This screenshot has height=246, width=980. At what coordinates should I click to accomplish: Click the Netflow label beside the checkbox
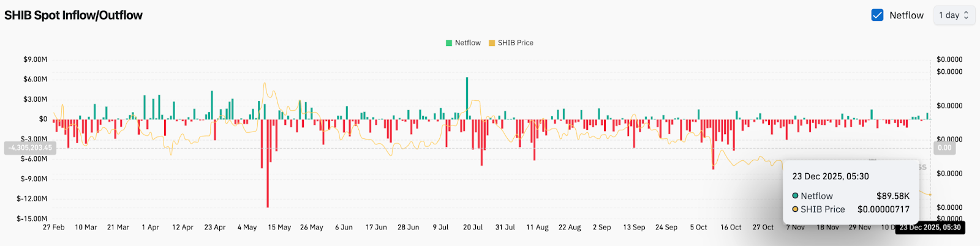906,15
